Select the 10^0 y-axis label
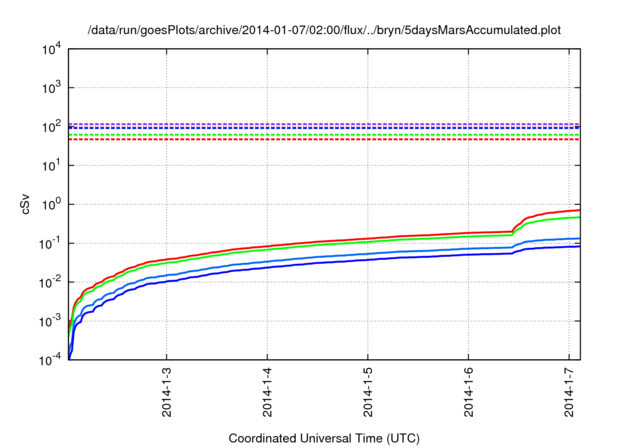This screenshot has width=640, height=448. coord(51,204)
